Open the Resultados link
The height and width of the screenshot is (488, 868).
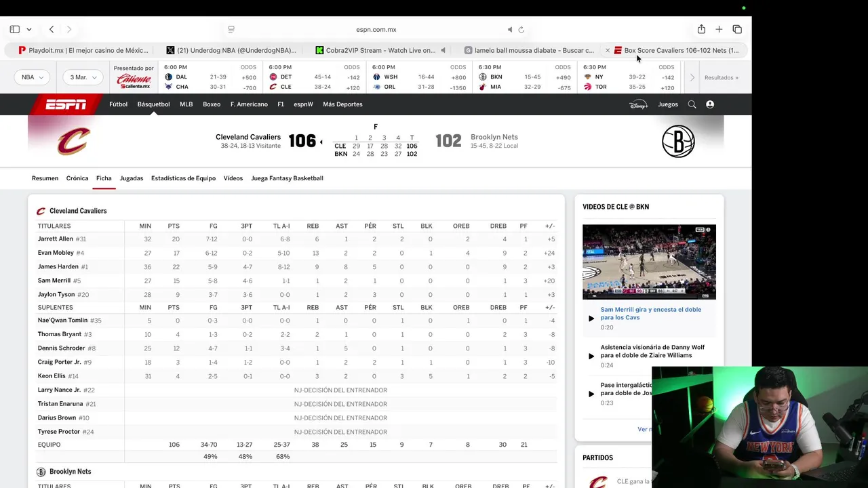point(721,77)
